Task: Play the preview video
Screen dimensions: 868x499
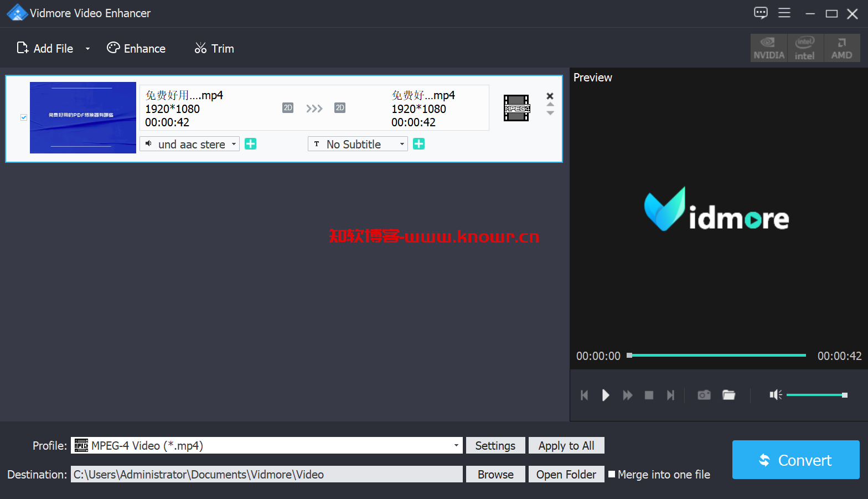Action: tap(606, 395)
